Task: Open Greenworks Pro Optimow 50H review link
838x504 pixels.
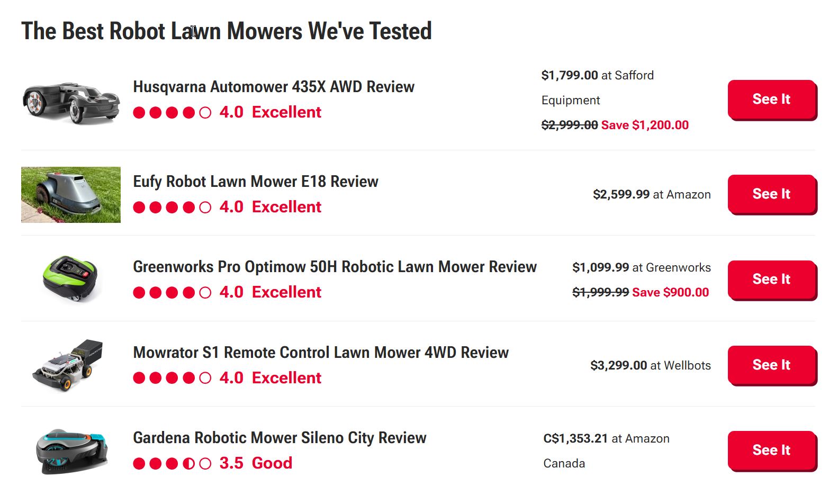Action: [x=335, y=267]
